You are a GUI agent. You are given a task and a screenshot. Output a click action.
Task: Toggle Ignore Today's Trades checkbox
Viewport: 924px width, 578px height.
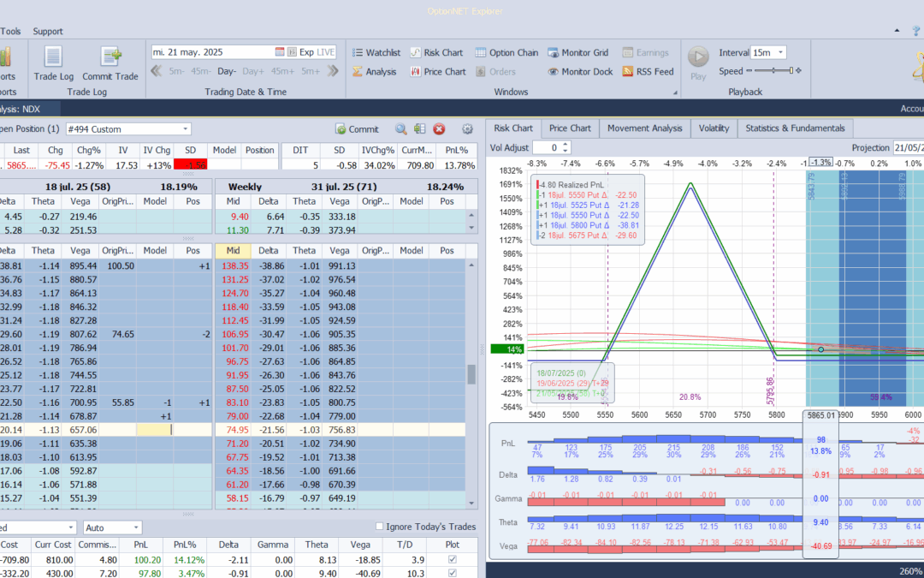pos(380,526)
